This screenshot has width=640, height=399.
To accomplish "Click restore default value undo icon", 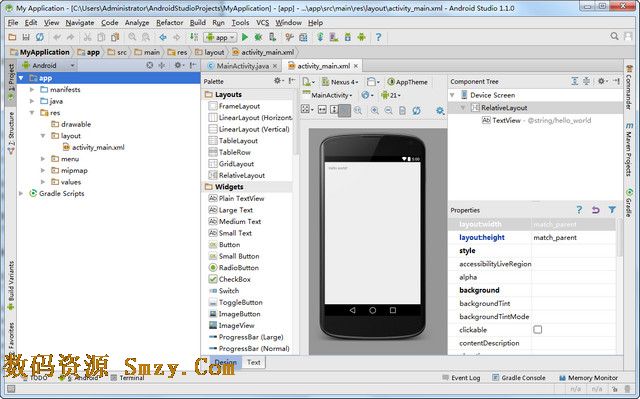I will pos(596,210).
